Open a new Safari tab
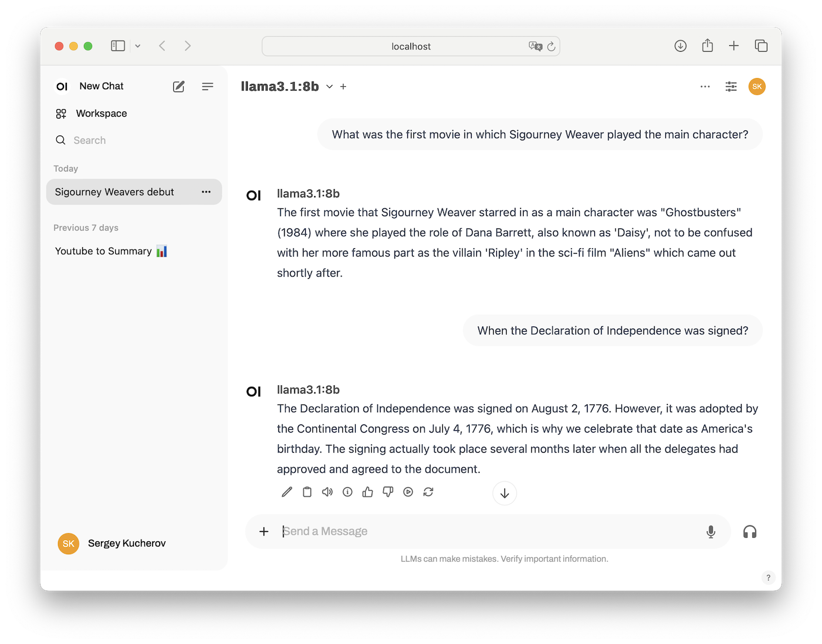 coord(734,46)
